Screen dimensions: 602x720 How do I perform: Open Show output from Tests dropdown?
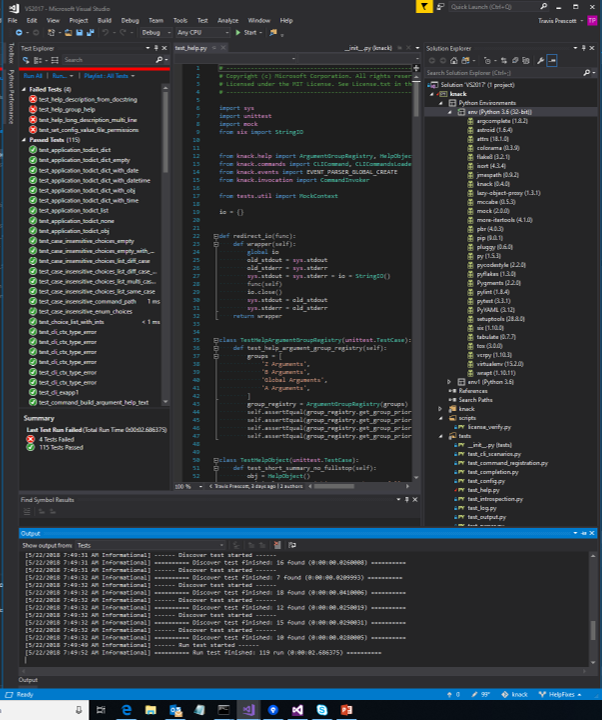151,545
